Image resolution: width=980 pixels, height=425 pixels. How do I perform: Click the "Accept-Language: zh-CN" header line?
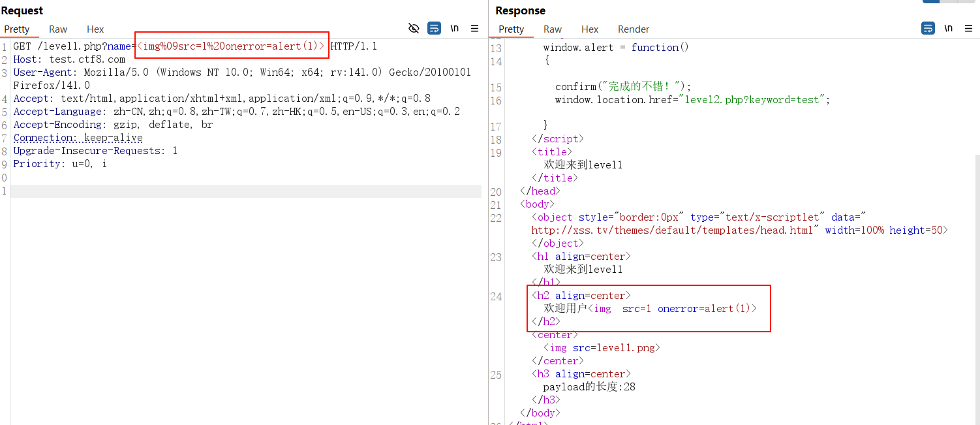click(236, 112)
